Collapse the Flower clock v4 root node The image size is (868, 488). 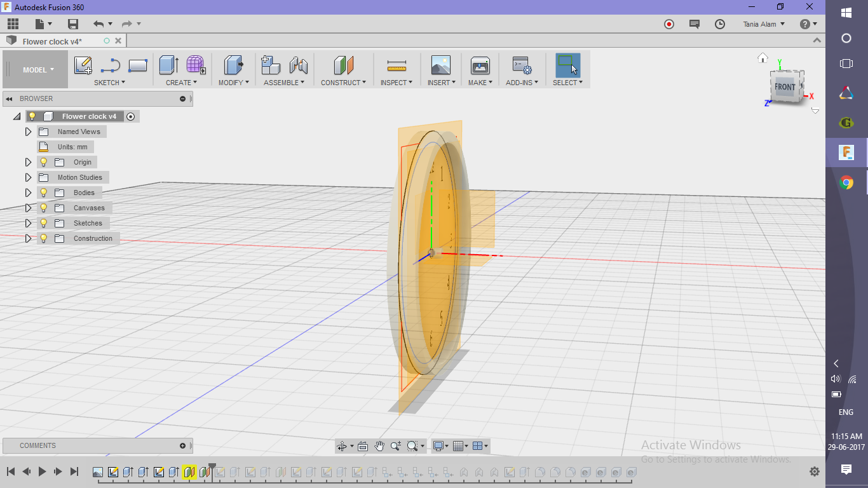tap(17, 117)
